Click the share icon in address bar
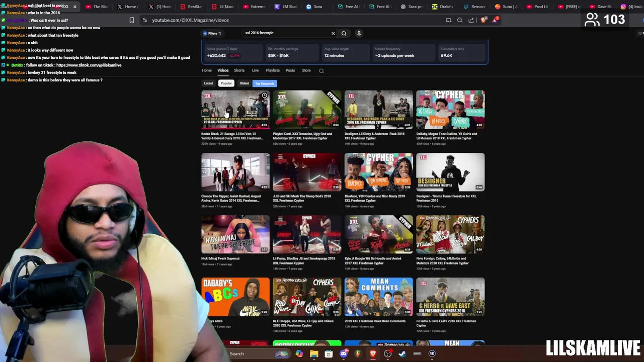The height and width of the screenshot is (362, 644). pos(471,20)
